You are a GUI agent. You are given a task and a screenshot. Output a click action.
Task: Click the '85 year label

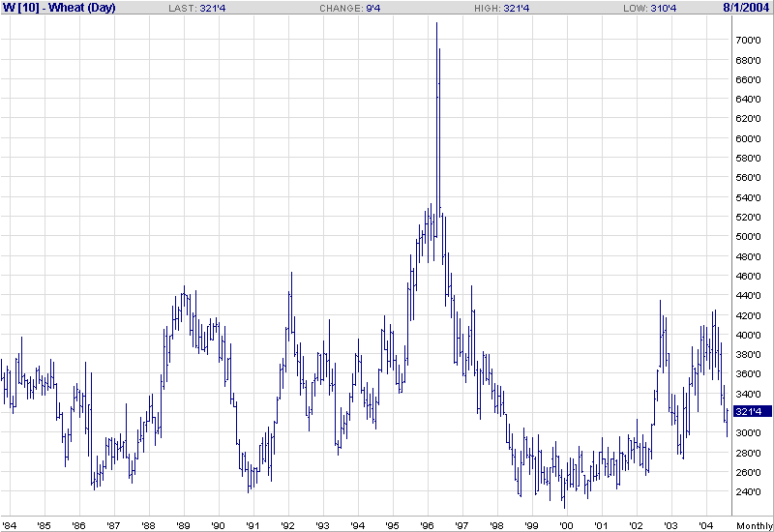click(x=44, y=525)
